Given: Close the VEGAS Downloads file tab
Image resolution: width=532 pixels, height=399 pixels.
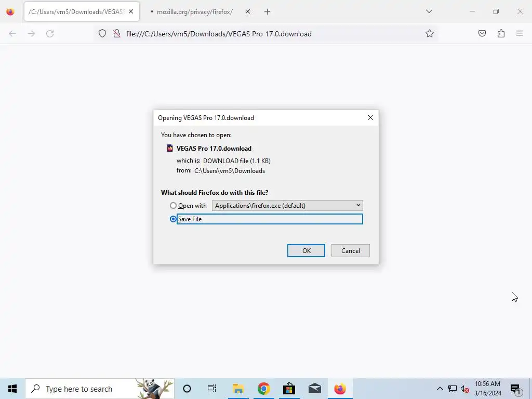Looking at the screenshot, I should coord(131,11).
